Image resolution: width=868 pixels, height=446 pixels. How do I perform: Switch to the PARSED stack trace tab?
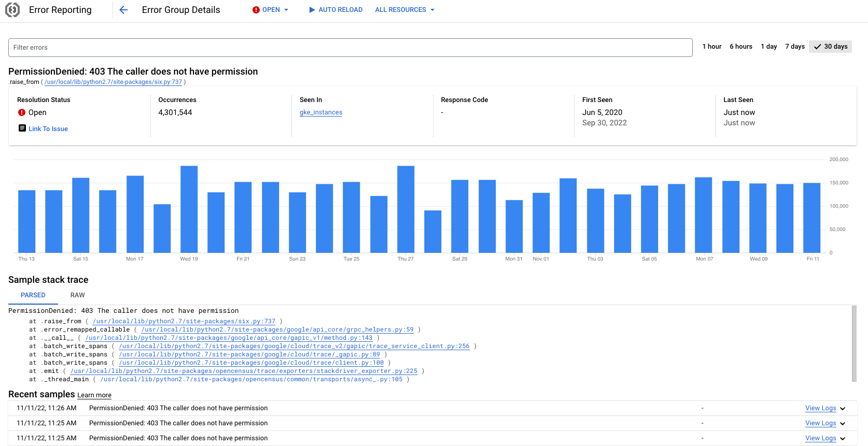(33, 295)
